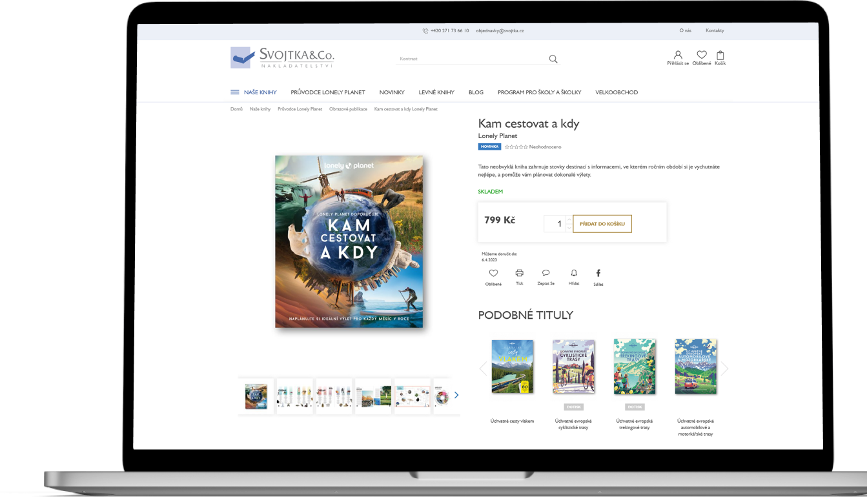Open trekingové trasy book cover

click(x=635, y=367)
